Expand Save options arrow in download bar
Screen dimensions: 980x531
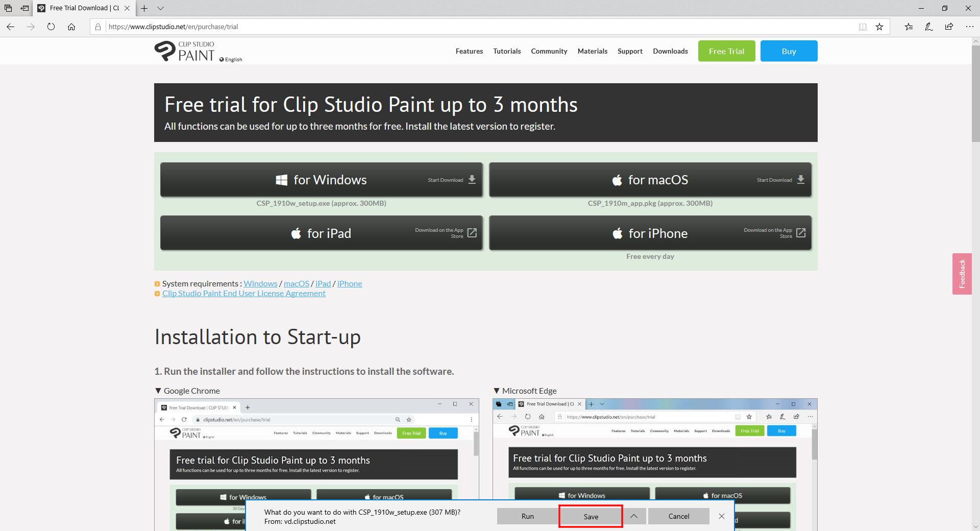coord(634,516)
